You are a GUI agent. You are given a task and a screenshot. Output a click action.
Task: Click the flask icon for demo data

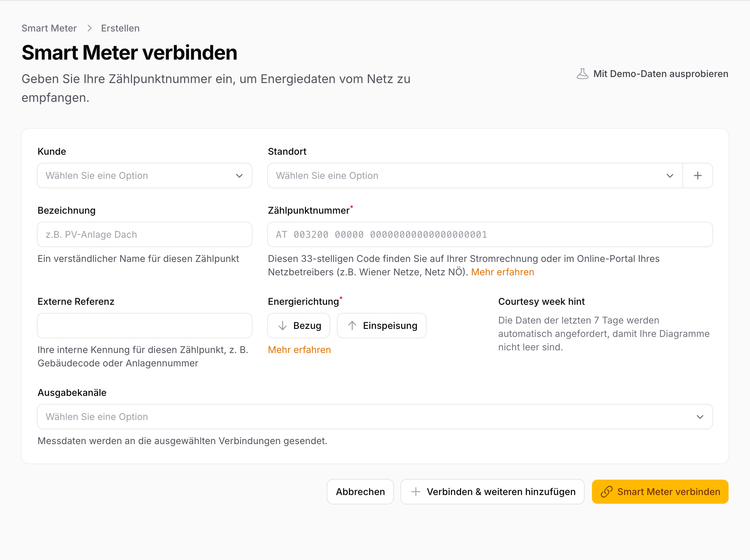pyautogui.click(x=582, y=74)
